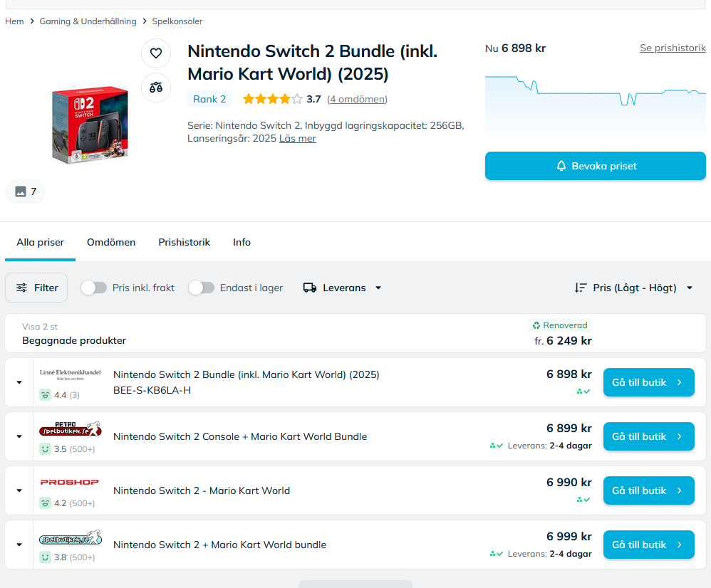Expand Begagnade produkter section
711x588 pixels.
point(355,333)
